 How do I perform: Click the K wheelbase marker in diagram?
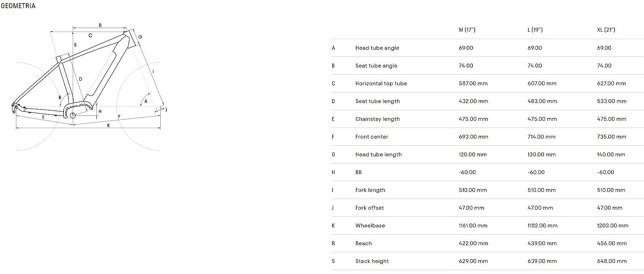(109, 125)
